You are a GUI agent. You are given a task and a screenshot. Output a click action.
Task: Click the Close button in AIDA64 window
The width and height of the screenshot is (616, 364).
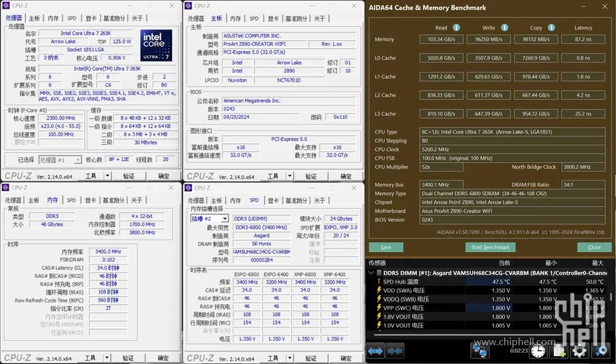click(594, 247)
